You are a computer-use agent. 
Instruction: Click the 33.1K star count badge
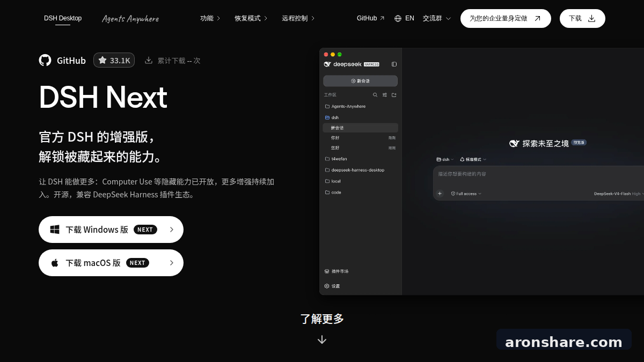(114, 60)
